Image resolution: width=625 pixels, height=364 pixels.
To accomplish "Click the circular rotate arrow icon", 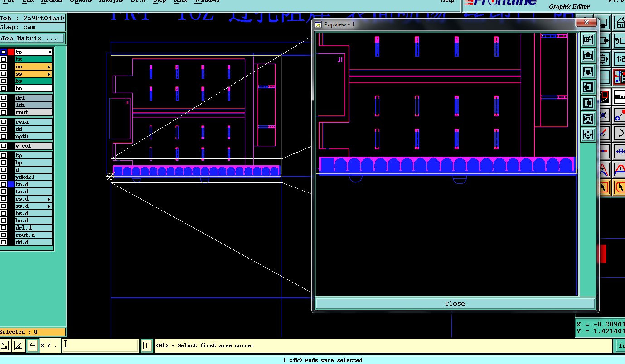I will pos(620,133).
